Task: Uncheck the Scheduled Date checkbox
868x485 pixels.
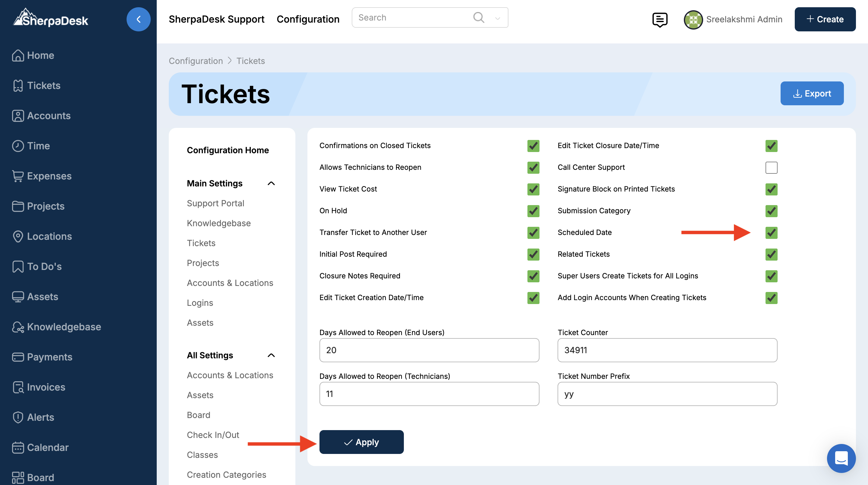Action: (x=771, y=233)
